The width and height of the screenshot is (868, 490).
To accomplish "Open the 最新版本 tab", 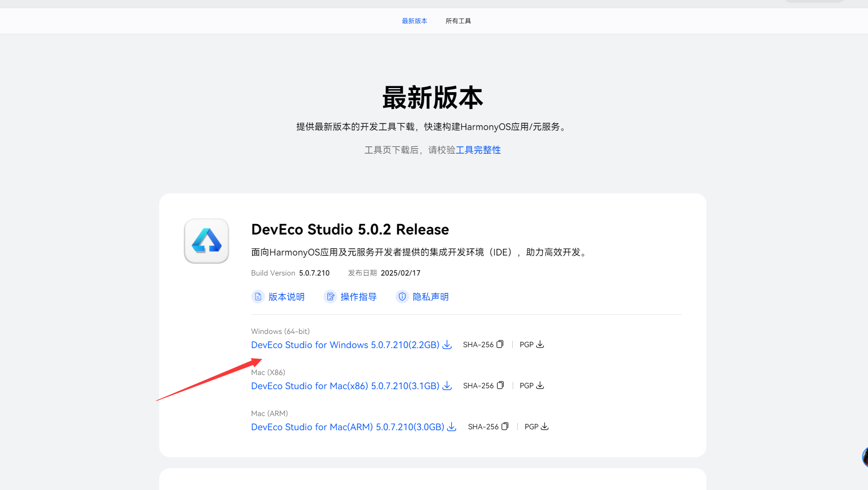I will [414, 21].
